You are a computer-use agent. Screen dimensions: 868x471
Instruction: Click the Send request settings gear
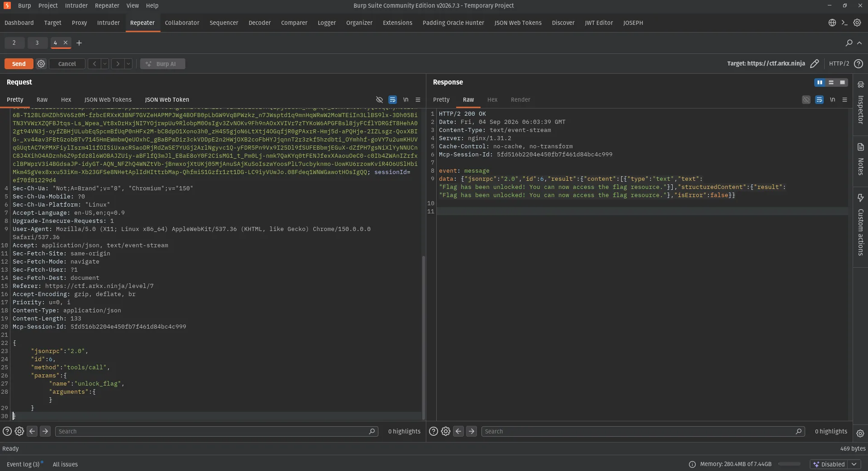[41, 64]
